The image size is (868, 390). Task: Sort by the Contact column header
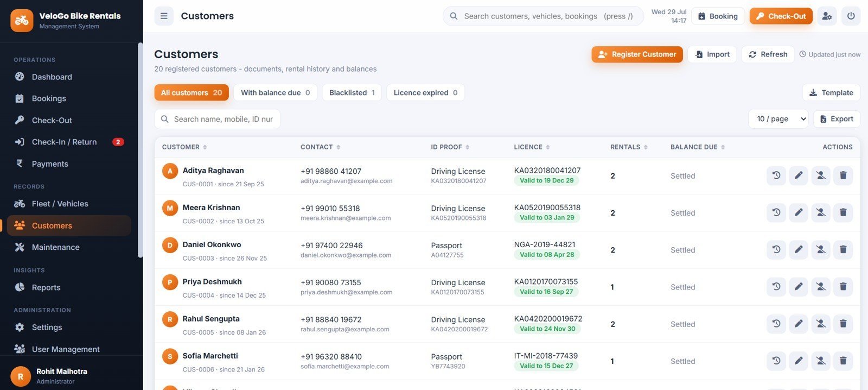click(321, 147)
